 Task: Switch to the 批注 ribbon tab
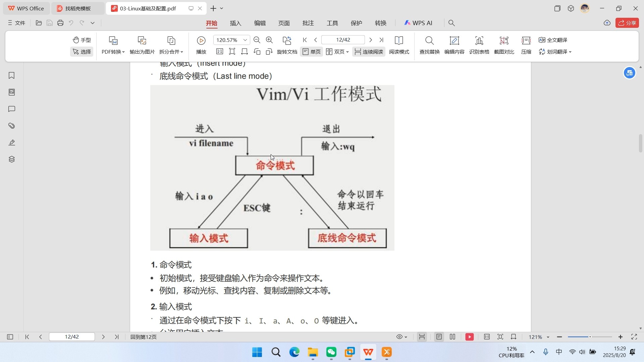308,23
